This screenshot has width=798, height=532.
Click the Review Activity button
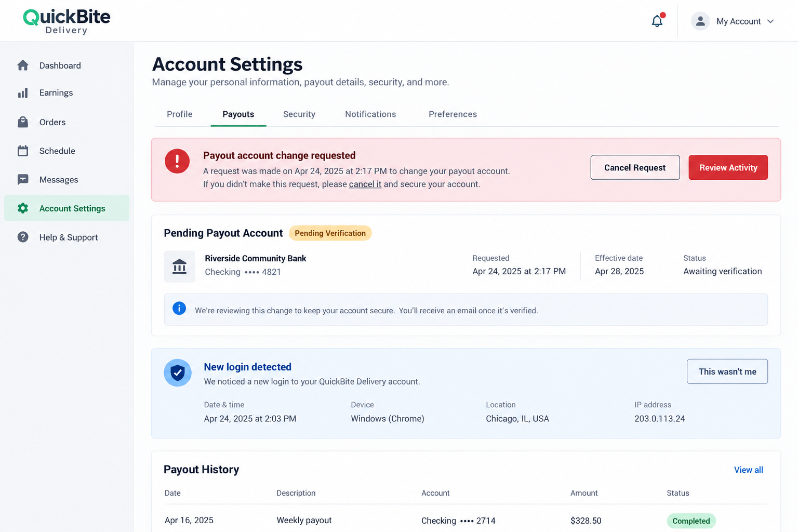coord(728,167)
